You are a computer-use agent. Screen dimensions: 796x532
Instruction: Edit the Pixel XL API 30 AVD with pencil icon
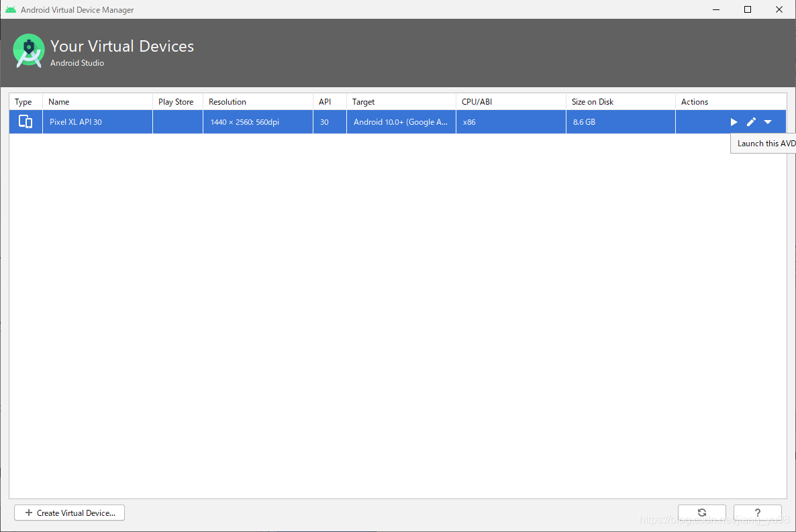(x=751, y=122)
